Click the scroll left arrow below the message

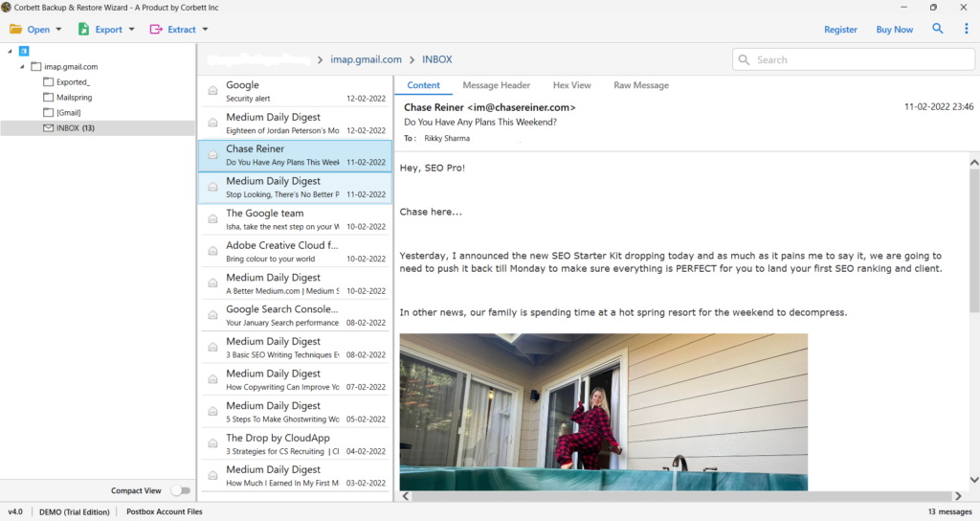406,496
